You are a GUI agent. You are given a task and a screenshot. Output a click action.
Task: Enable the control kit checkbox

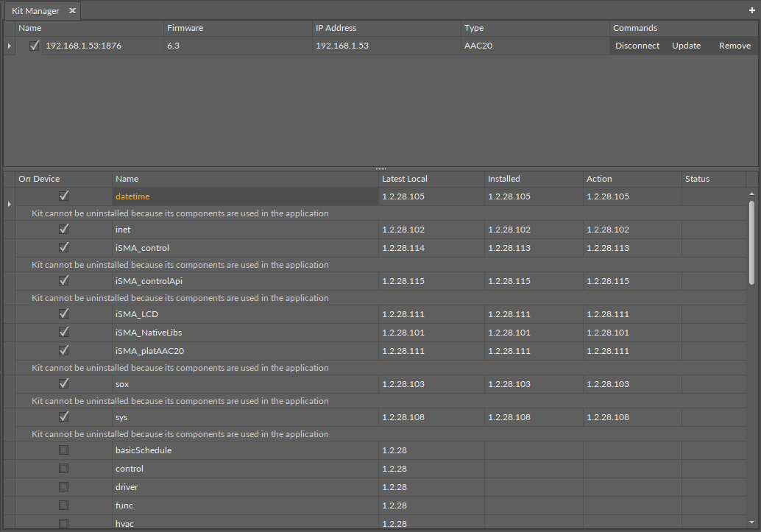(63, 468)
